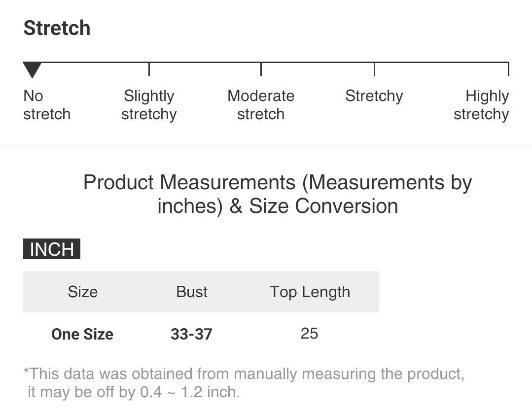Screen dimensions: 532x410
Task: Click the Product Measurements title text
Action: tap(278, 194)
